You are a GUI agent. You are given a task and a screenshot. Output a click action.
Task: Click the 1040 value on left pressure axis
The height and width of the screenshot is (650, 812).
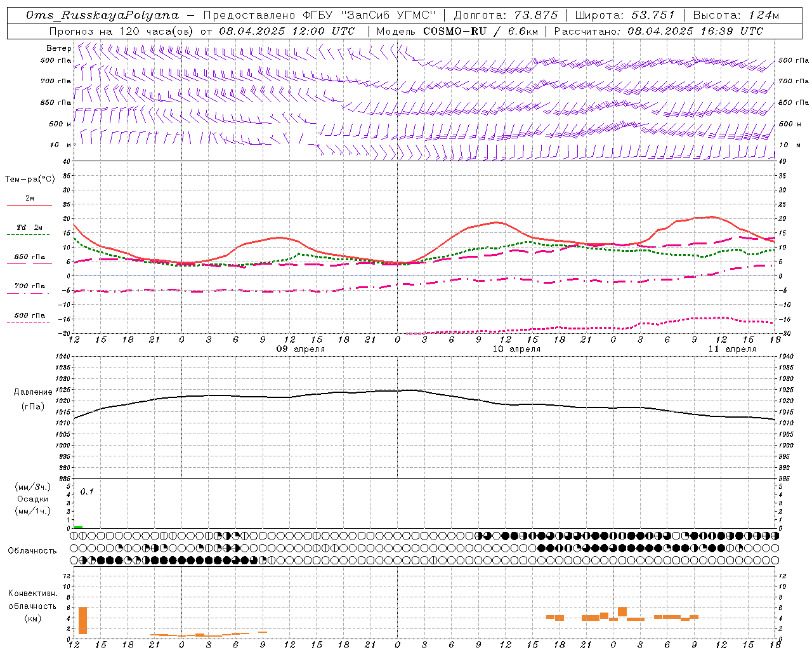point(63,357)
